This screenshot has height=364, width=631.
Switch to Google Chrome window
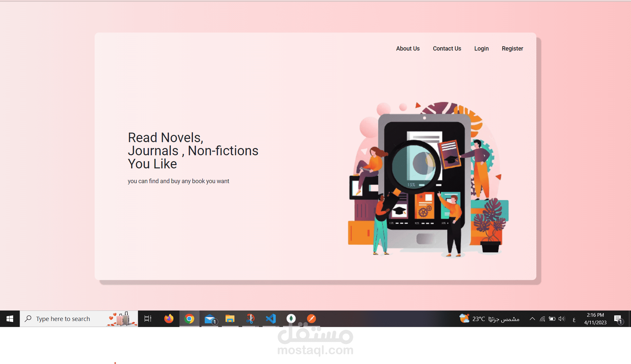[189, 319]
